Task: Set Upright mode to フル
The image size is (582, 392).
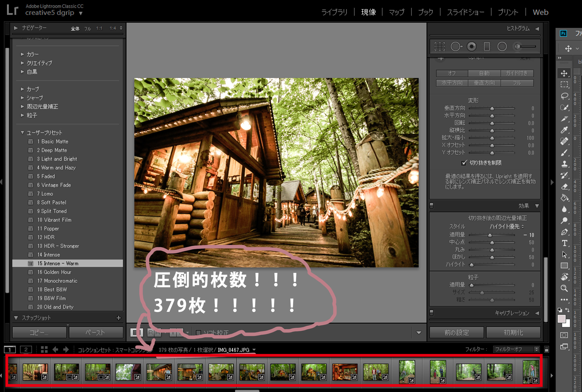Action: click(517, 83)
